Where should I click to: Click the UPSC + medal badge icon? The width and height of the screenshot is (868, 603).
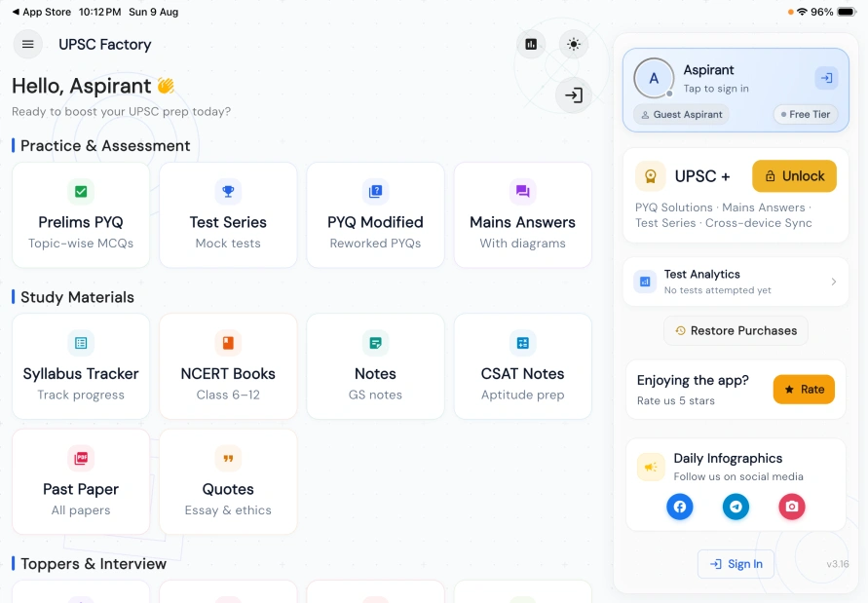pyautogui.click(x=651, y=176)
